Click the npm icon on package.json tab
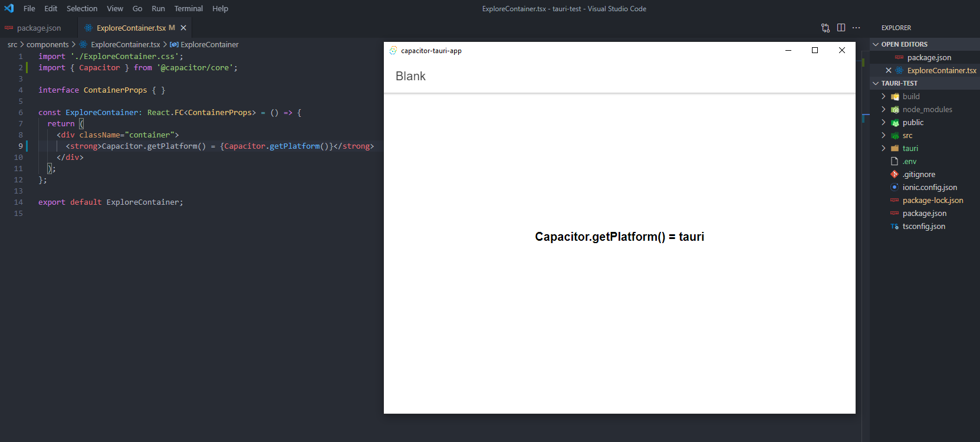980x442 pixels. 9,28
